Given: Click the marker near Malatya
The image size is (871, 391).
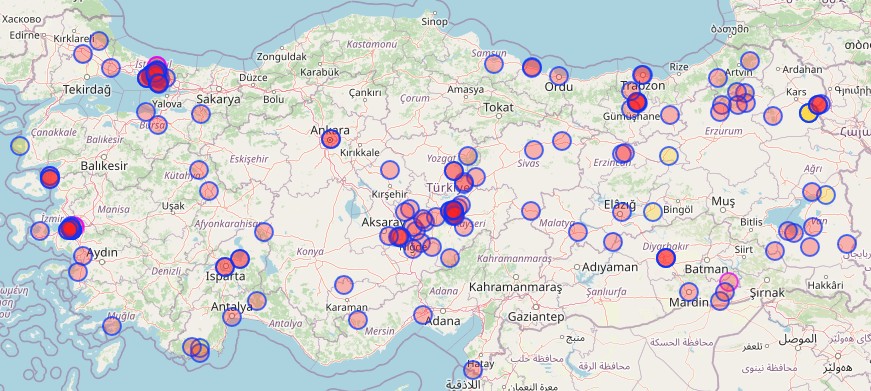Looking at the screenshot, I should pos(578,232).
